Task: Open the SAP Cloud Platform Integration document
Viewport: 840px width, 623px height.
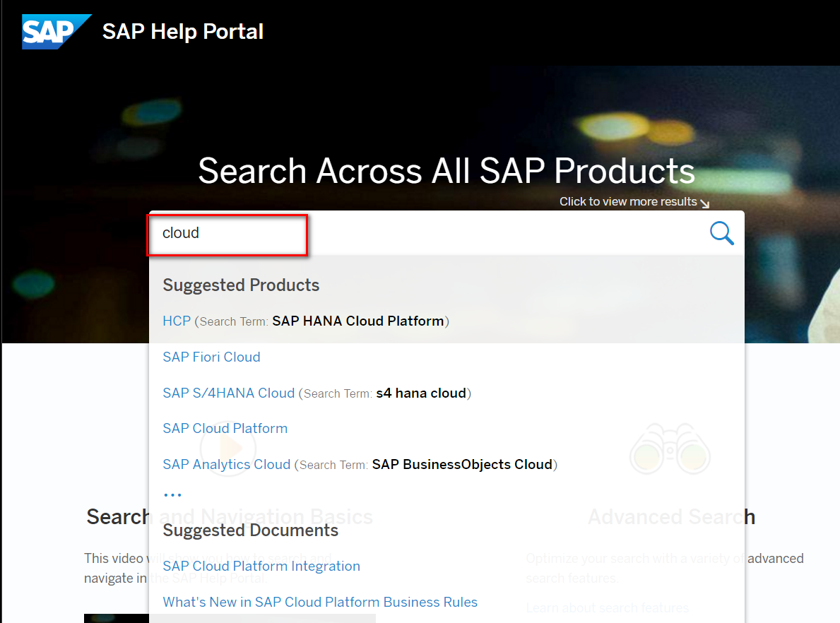Action: click(x=261, y=566)
